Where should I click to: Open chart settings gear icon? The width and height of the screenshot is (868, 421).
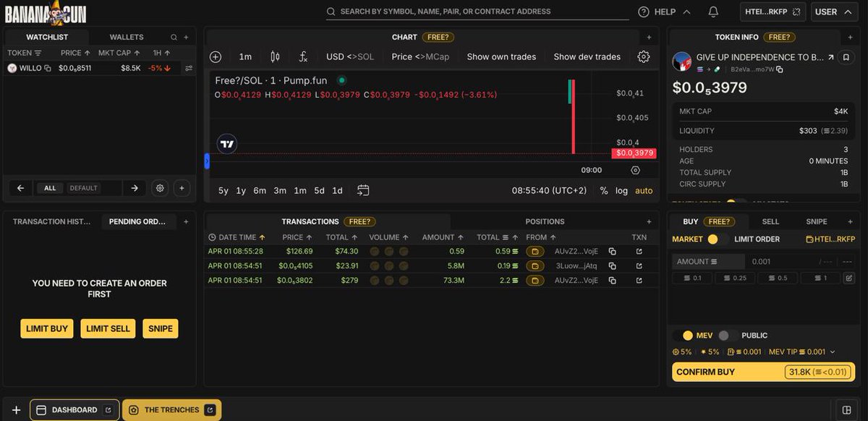point(644,56)
